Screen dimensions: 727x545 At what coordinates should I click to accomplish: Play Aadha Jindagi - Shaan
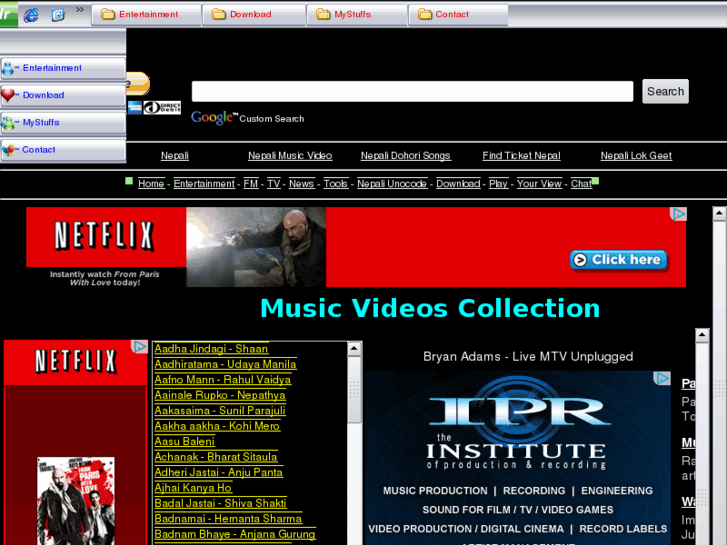(x=211, y=349)
